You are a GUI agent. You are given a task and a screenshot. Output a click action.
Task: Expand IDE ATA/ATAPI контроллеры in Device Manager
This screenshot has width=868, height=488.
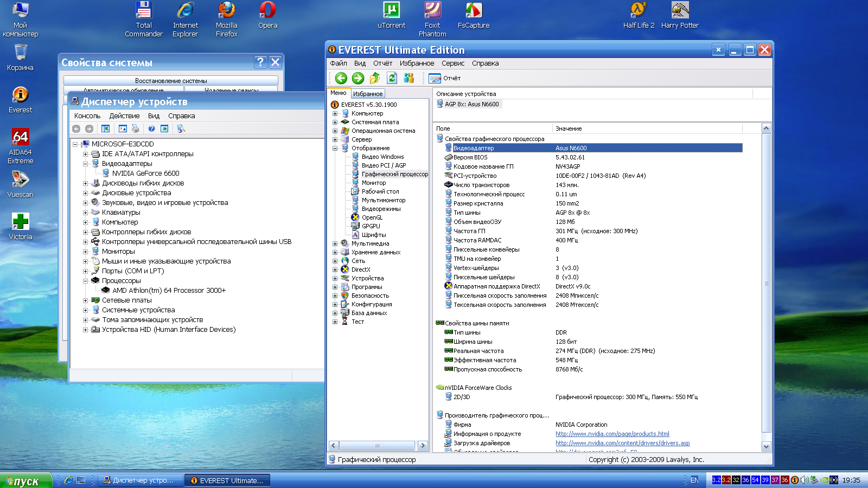pos(85,154)
